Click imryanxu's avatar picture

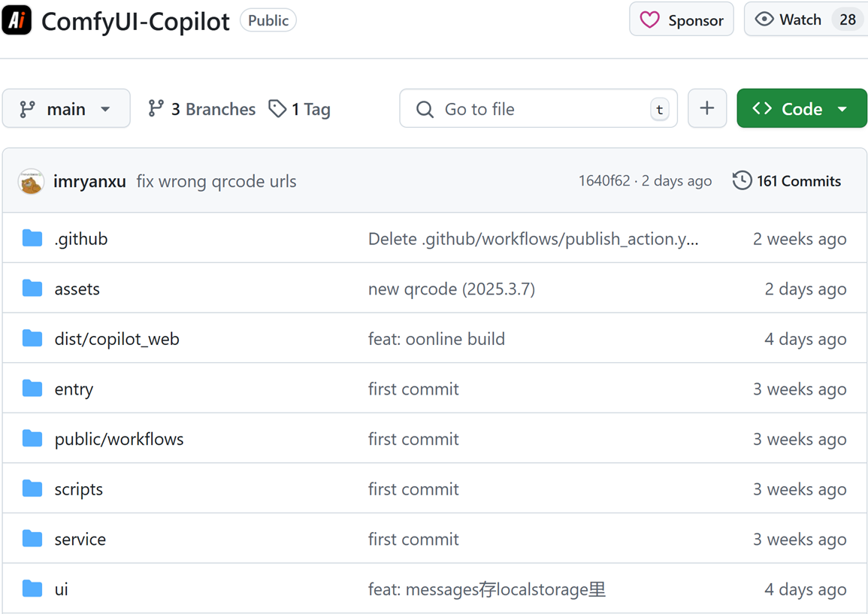(x=31, y=181)
